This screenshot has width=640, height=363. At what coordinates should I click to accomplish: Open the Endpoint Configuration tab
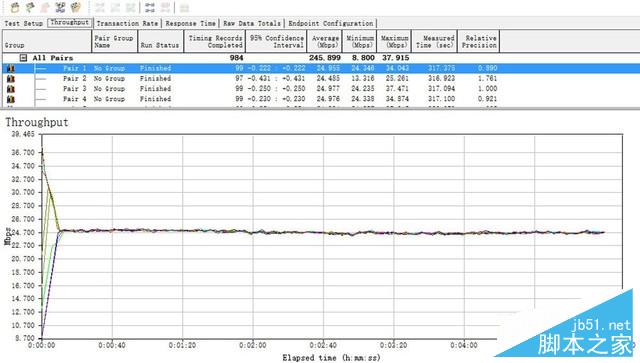pos(331,23)
